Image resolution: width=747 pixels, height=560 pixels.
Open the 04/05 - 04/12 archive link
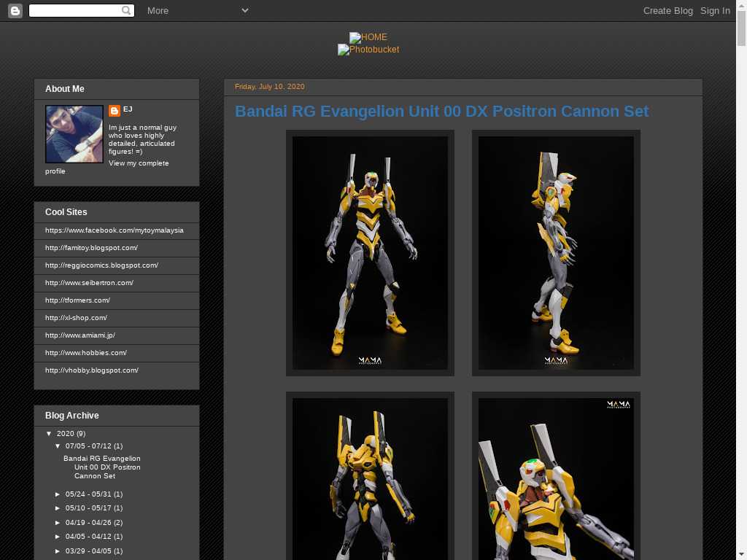(88, 537)
